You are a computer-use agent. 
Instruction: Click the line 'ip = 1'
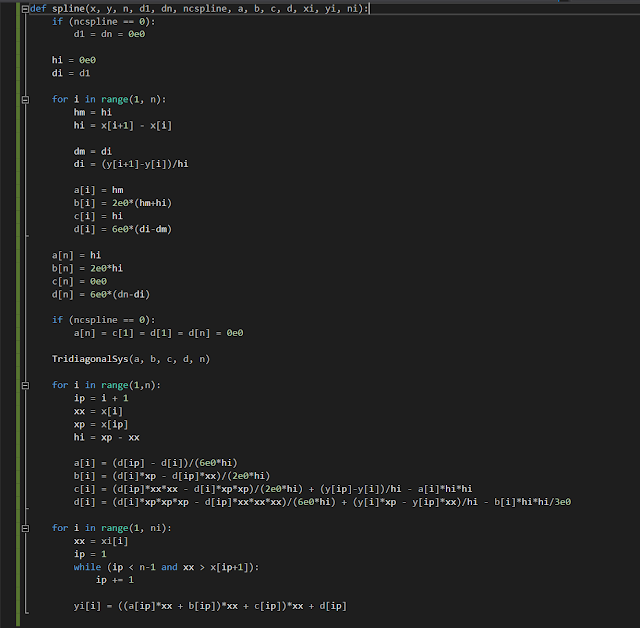click(x=90, y=554)
